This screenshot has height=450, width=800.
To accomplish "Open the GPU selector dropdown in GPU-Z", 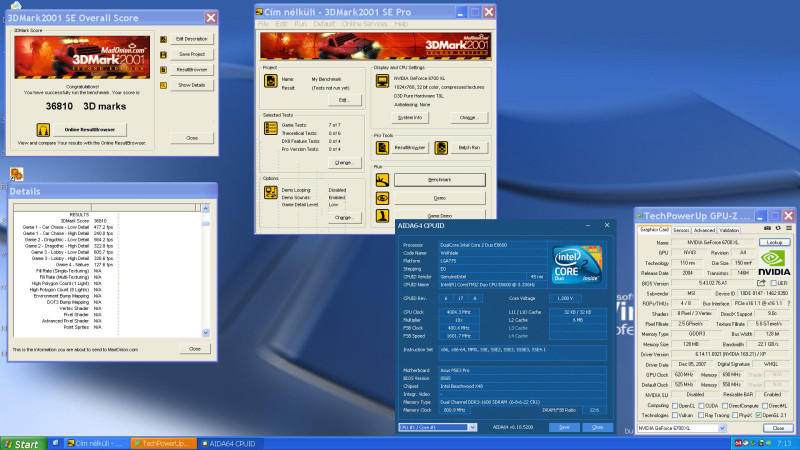I will coord(722,428).
